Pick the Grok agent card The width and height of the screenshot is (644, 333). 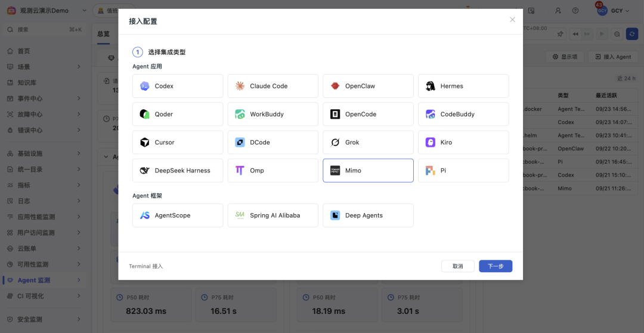(368, 142)
